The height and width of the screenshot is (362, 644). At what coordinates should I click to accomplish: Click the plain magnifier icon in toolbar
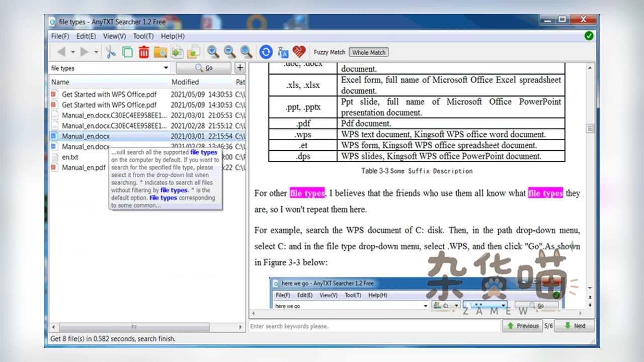pos(246,52)
